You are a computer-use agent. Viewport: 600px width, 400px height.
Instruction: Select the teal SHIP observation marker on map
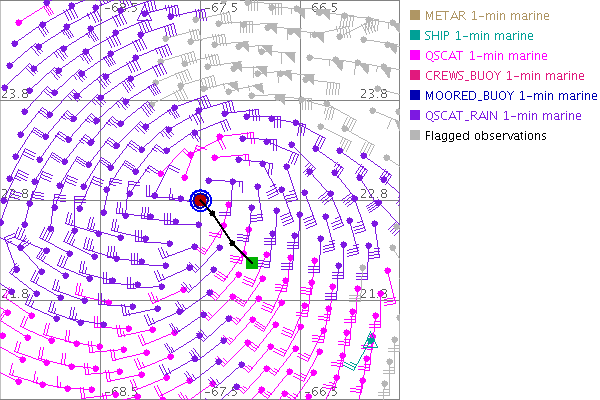tap(370, 340)
